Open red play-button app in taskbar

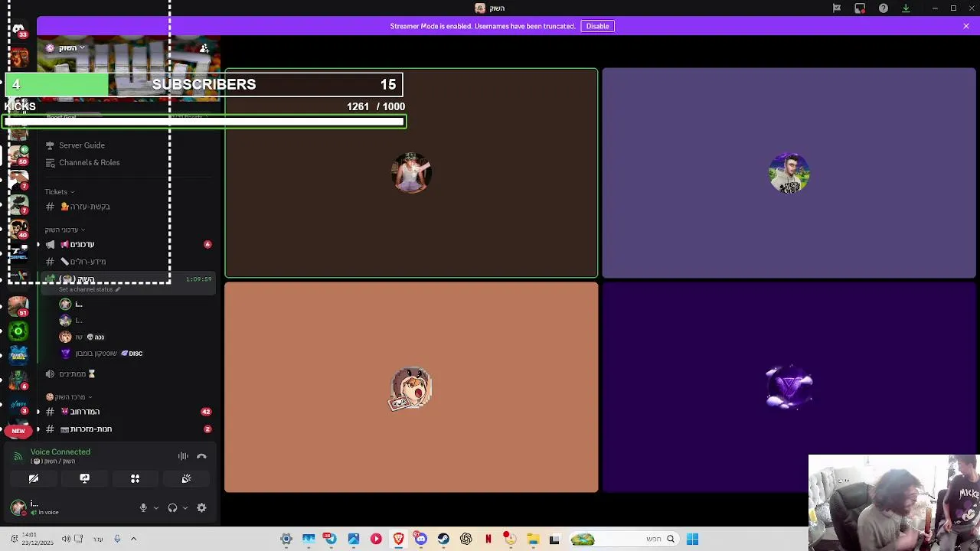pyautogui.click(x=376, y=539)
